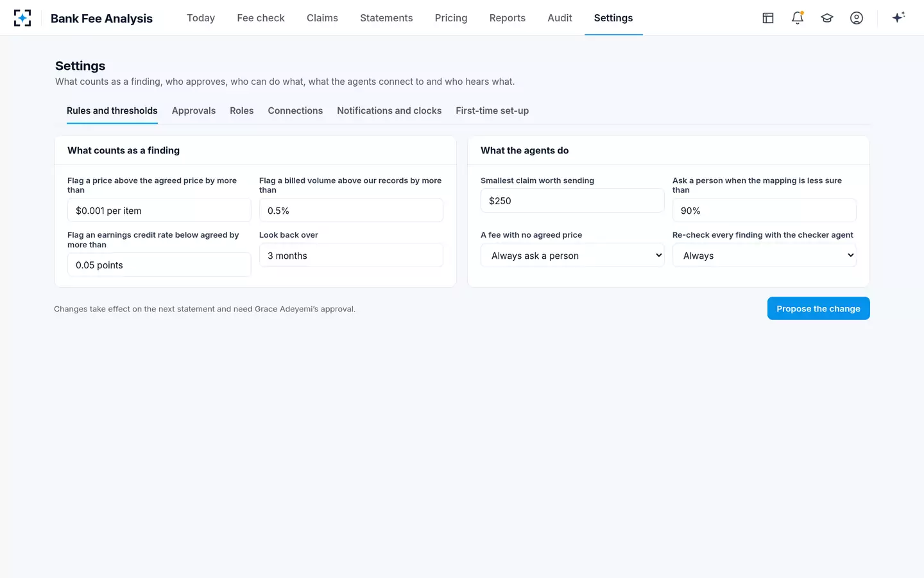Click the $0.001 per item price threshold field
Screen dimensions: 924x578
(x=159, y=211)
